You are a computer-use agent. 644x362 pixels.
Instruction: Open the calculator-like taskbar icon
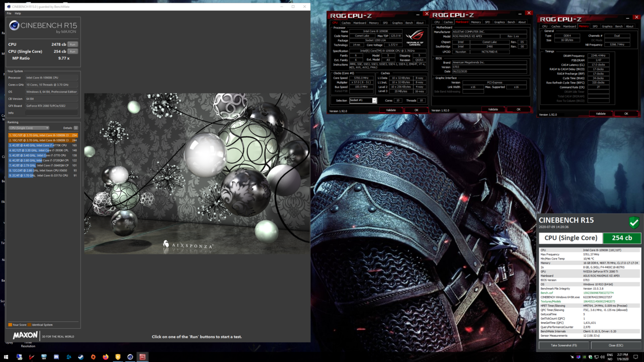click(x=44, y=357)
